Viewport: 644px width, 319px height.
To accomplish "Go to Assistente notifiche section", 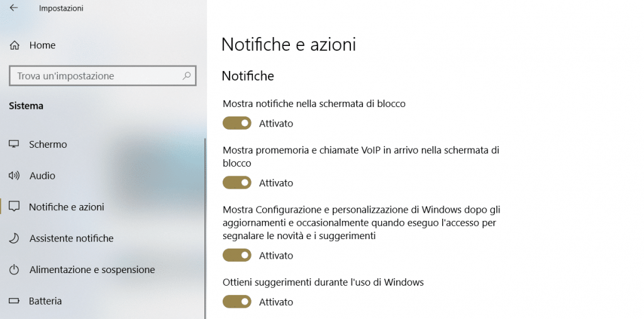I will click(x=71, y=238).
